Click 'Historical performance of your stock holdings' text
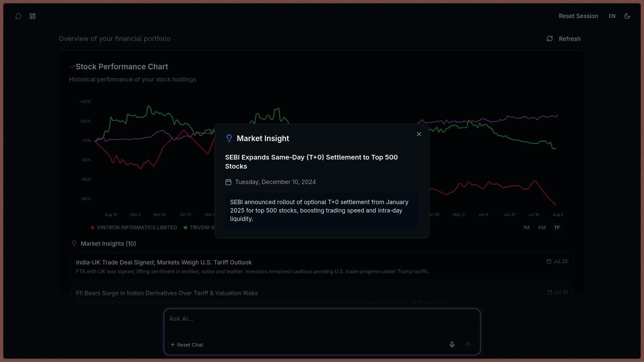 tap(132, 79)
